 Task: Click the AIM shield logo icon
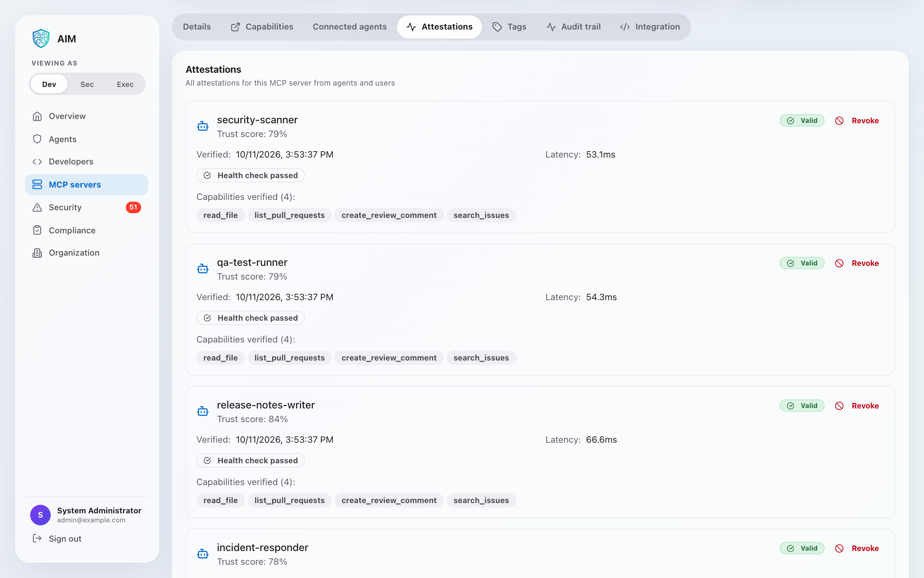41,39
